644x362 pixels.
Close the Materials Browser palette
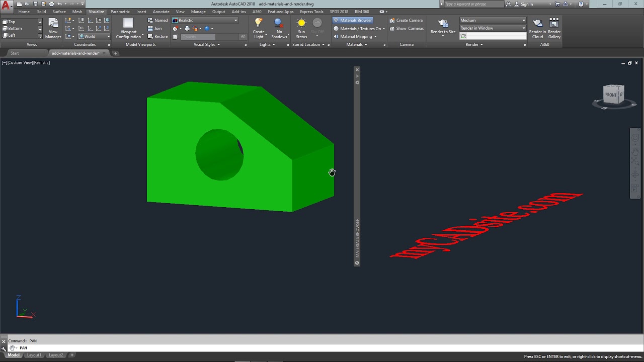tap(357, 70)
